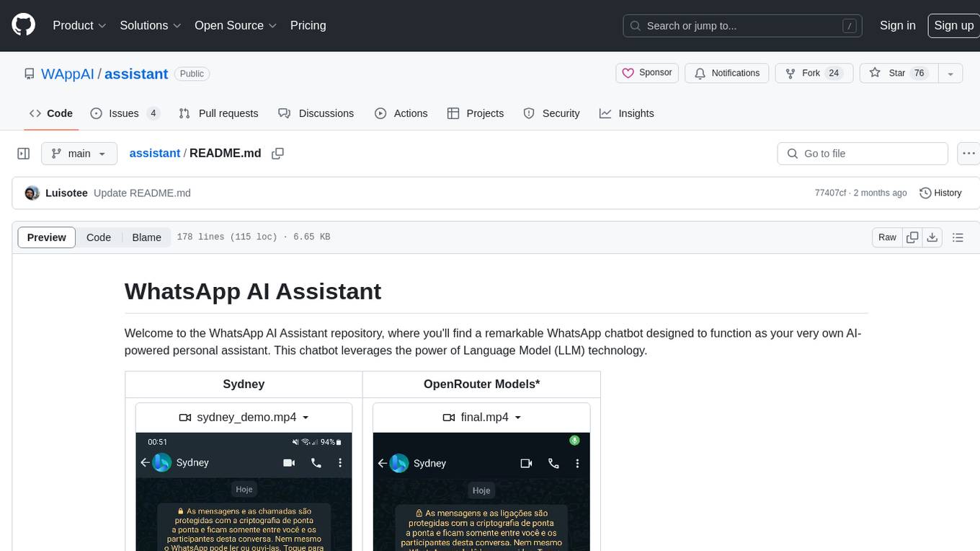The image size is (980, 551).
Task: Open the Raw file view
Action: pyautogui.click(x=887, y=237)
